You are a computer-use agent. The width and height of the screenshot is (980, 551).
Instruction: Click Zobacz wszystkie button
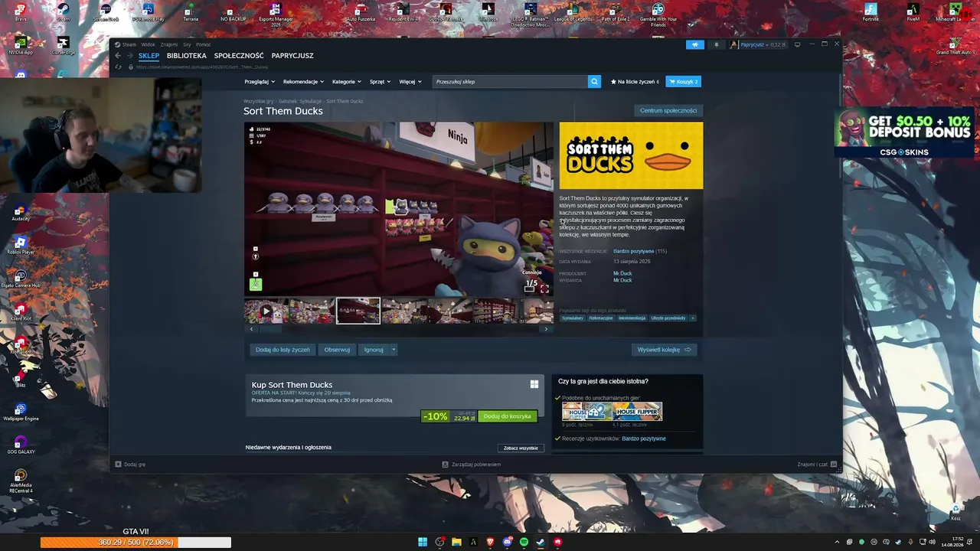pyautogui.click(x=521, y=448)
